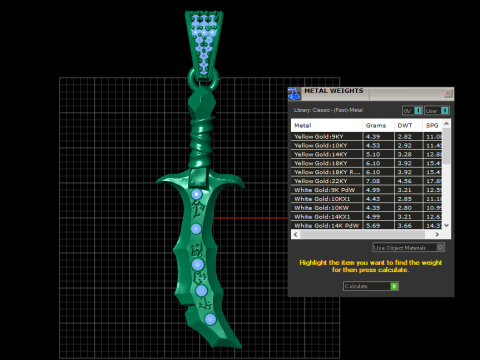Click the vertical scrollbar thumb
Viewport: 480px width, 360px height.
(x=447, y=146)
